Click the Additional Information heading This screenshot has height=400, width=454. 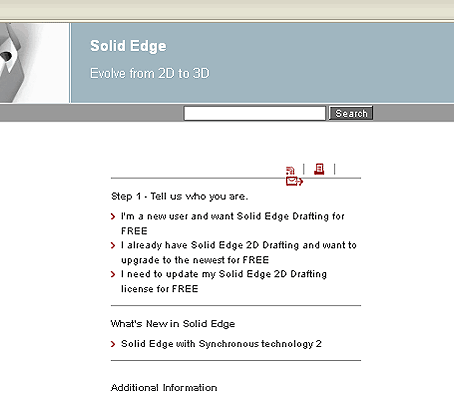coord(164,388)
